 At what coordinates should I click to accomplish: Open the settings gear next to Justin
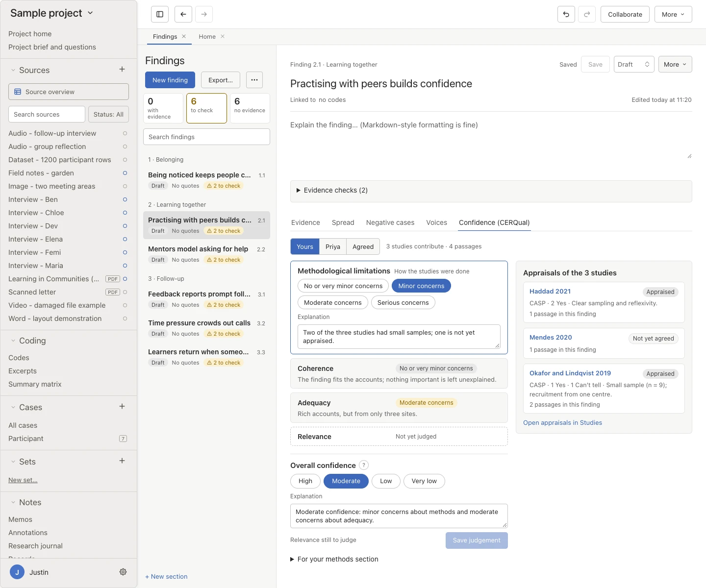[123, 572]
